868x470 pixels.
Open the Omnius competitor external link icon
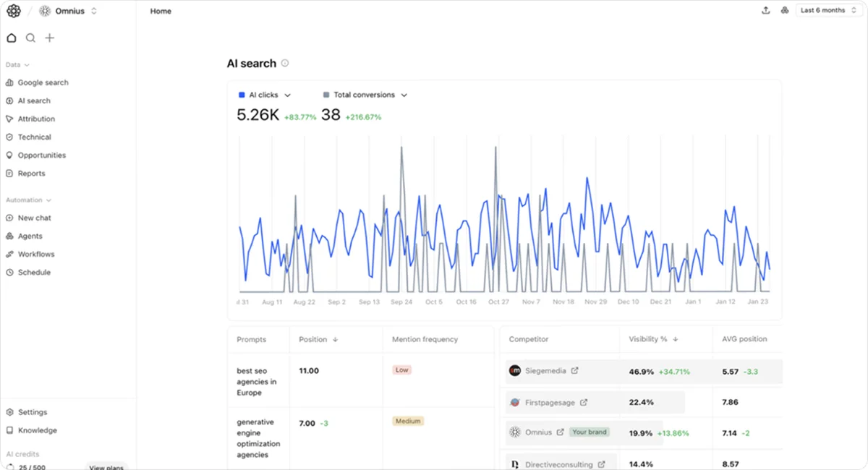click(x=560, y=432)
